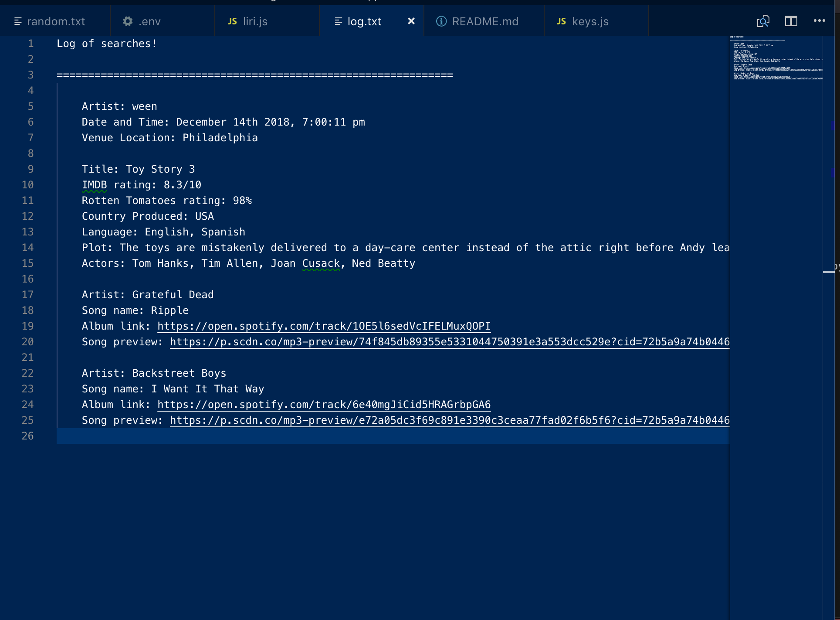This screenshot has height=620, width=840.
Task: Open the README.md tab
Action: click(x=485, y=21)
